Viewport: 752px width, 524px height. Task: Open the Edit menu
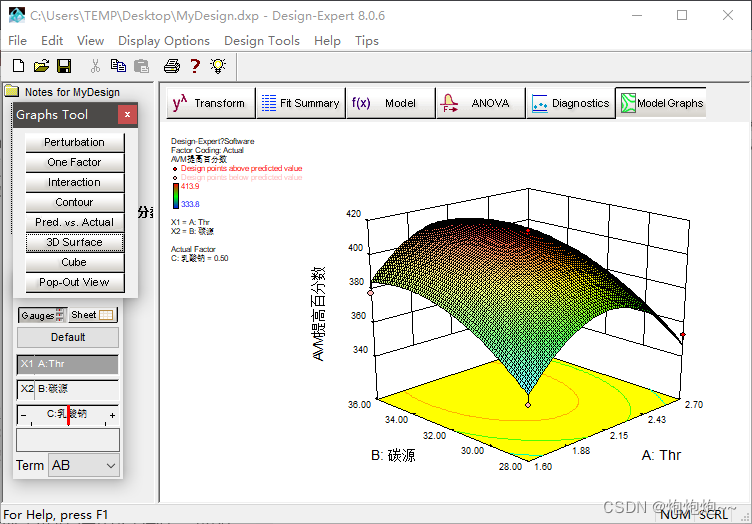[52, 41]
